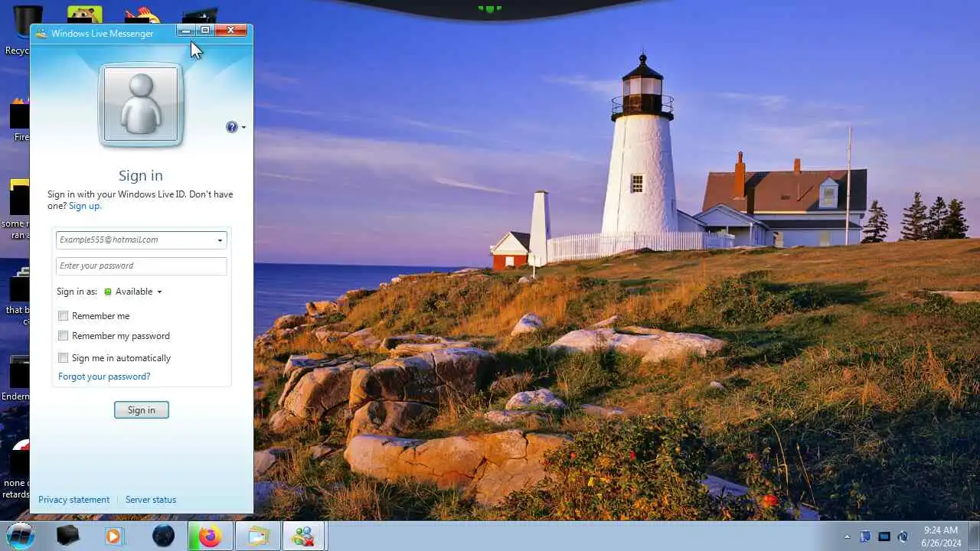Click the 'Sign in' button
980x551 pixels.
pos(142,410)
